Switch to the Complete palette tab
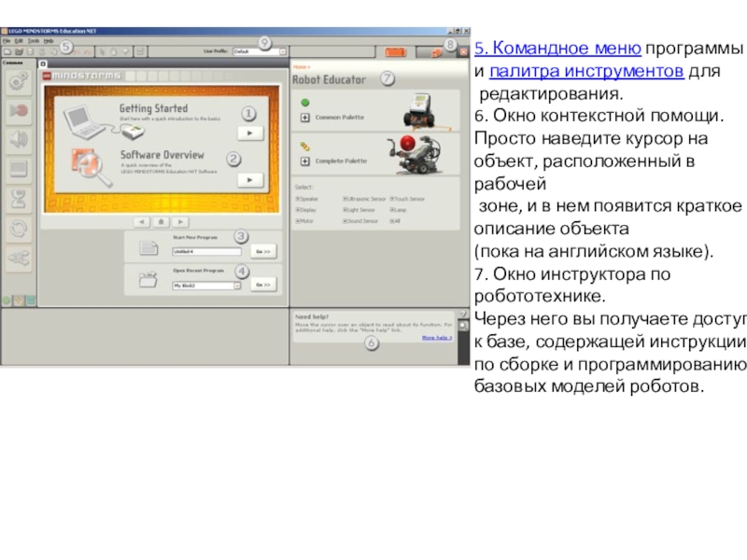 click(19, 301)
